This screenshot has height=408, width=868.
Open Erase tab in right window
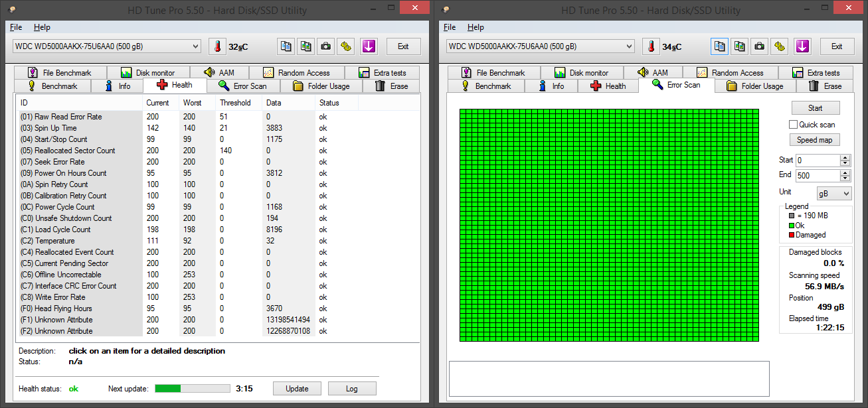click(x=825, y=86)
